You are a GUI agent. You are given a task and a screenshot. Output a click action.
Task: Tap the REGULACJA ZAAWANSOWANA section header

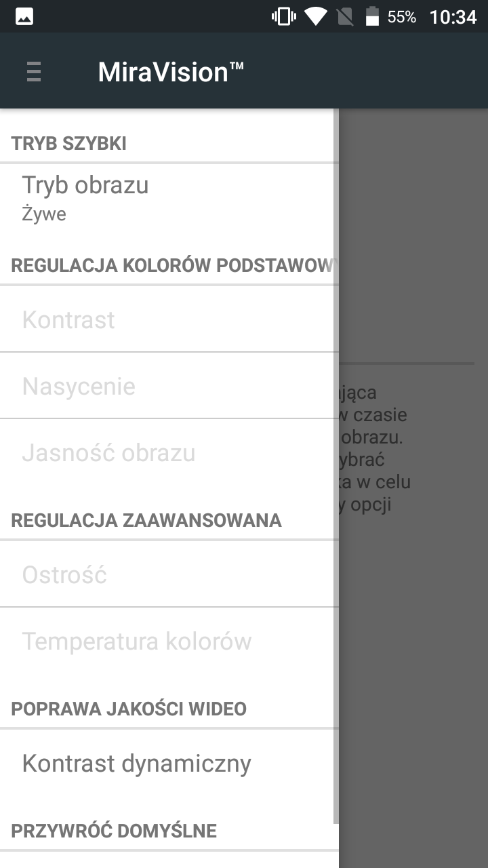pyautogui.click(x=146, y=520)
